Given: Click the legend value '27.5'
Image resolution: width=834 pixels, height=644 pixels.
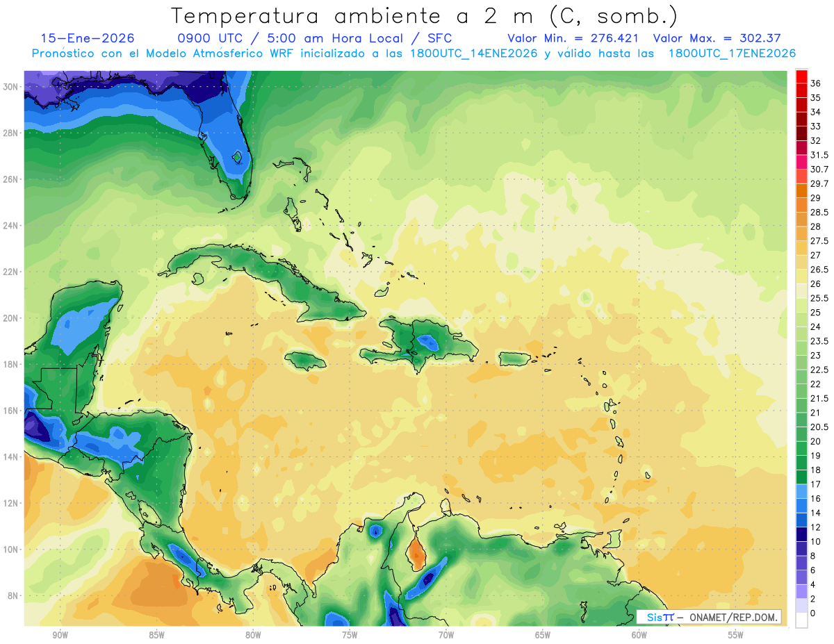Looking at the screenshot, I should point(819,241).
